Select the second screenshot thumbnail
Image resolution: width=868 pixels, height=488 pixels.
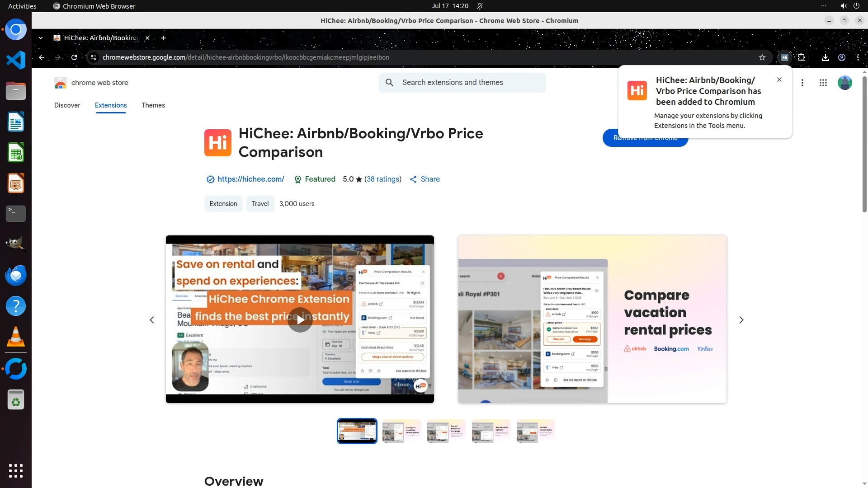tap(401, 431)
